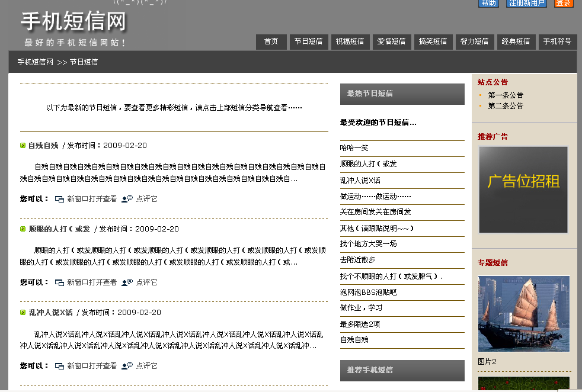582x392 pixels.
Task: Click the 图片2 caption link
Action: pyautogui.click(x=487, y=362)
